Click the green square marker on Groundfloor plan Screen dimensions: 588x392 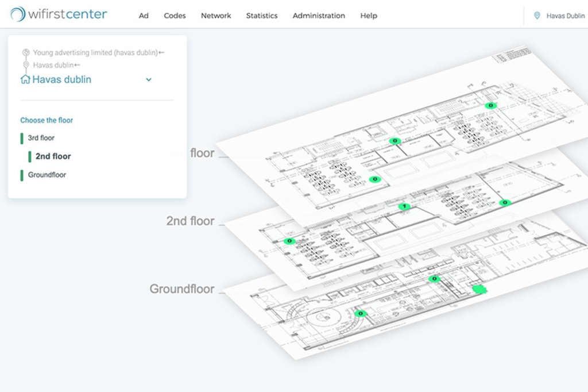[x=478, y=290]
